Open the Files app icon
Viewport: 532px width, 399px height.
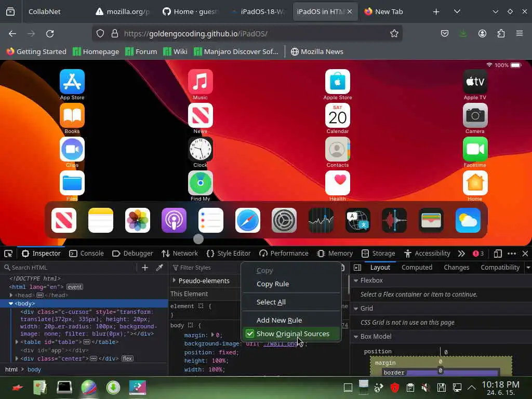tap(72, 183)
